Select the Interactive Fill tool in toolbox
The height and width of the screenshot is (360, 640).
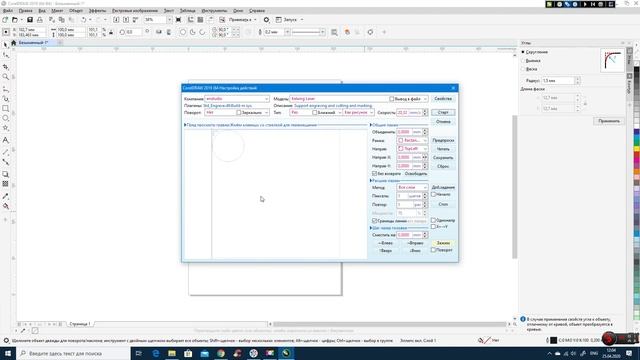[6, 206]
